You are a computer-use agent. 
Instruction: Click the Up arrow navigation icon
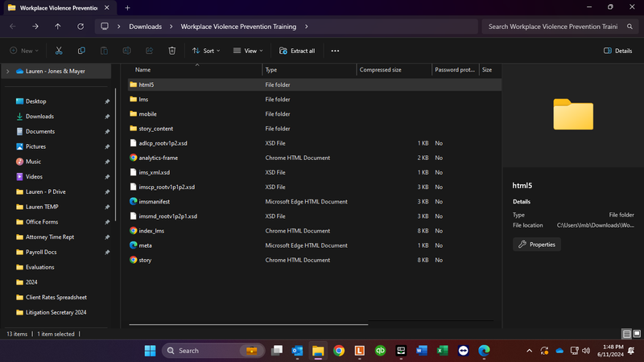pyautogui.click(x=57, y=27)
